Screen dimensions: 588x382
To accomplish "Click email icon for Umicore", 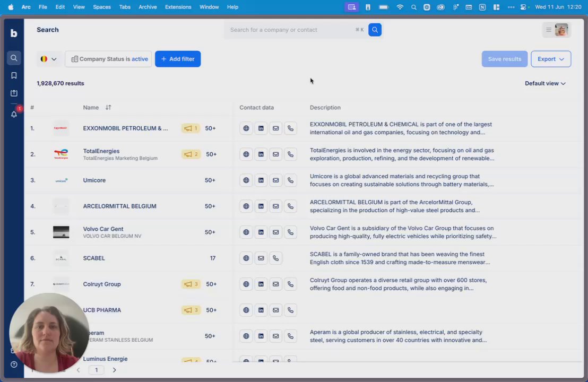I will point(275,180).
